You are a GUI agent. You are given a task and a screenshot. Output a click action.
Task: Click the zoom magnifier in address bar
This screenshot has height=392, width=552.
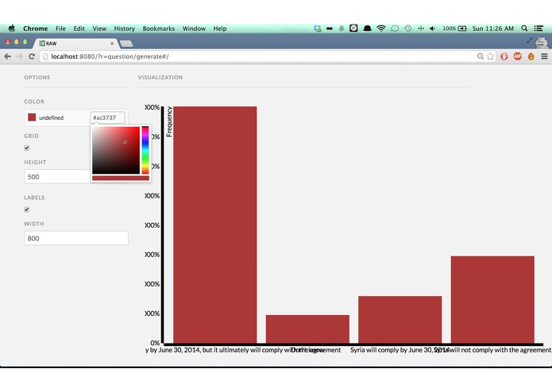(481, 56)
